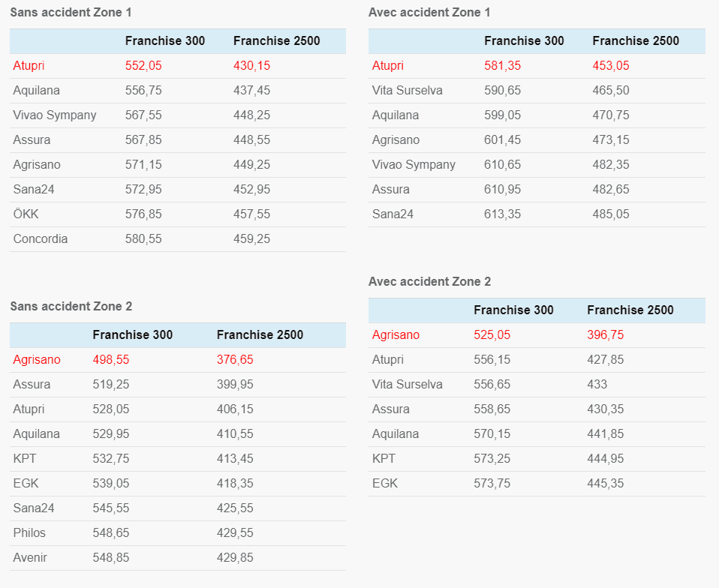Click "Assura" in Avec accident Zone 1 table
The height and width of the screenshot is (588, 719).
tap(391, 189)
